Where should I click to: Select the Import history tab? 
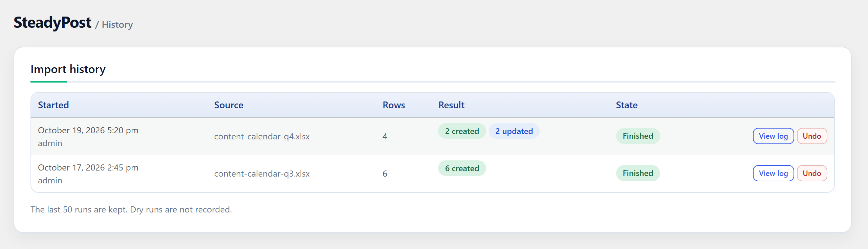click(68, 69)
